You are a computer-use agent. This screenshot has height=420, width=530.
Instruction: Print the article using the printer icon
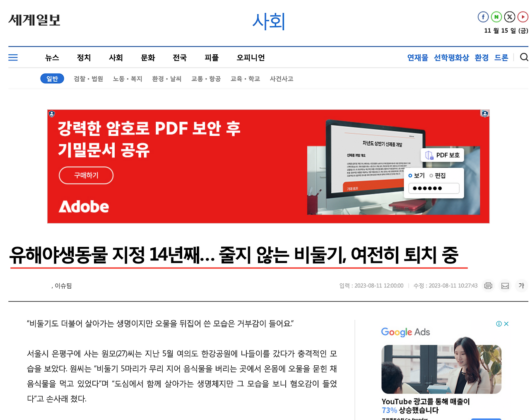tap(488, 285)
